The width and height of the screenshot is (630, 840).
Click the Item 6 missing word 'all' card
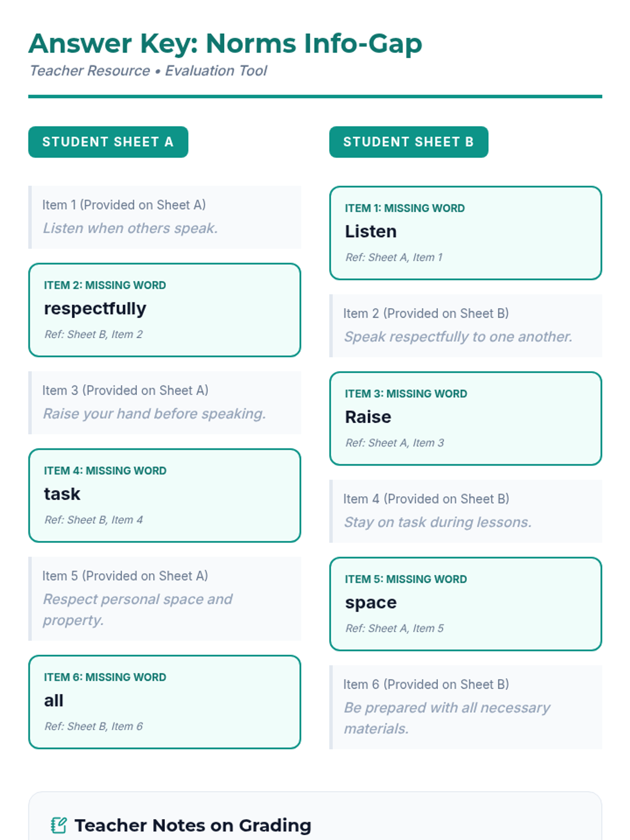164,701
